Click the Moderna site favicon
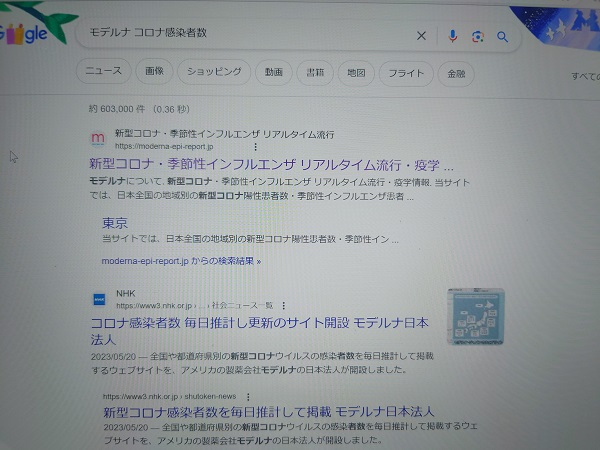The width and height of the screenshot is (600, 450). point(98,139)
